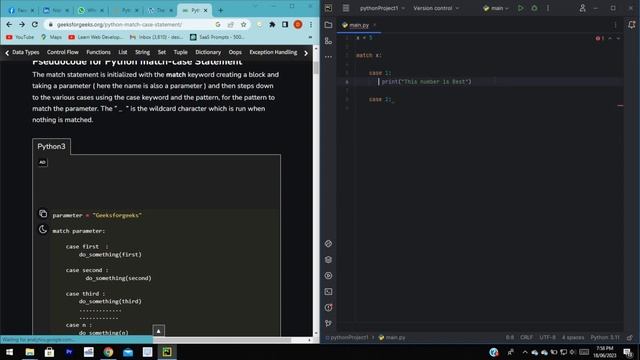Image resolution: width=640 pixels, height=360 pixels.
Task: Open Control Flow topic
Action: point(62,52)
